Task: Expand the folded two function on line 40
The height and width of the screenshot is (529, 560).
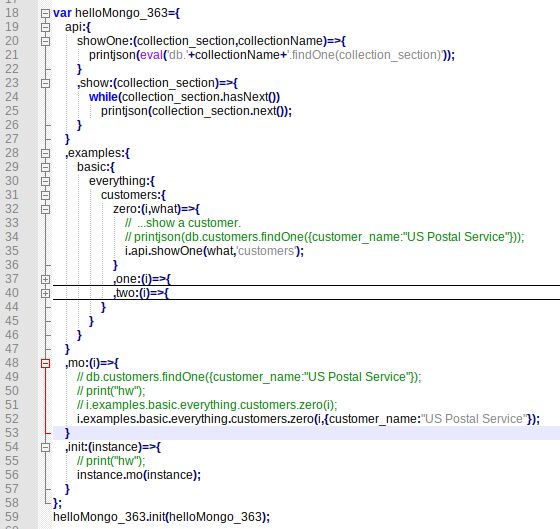Action: click(45, 294)
